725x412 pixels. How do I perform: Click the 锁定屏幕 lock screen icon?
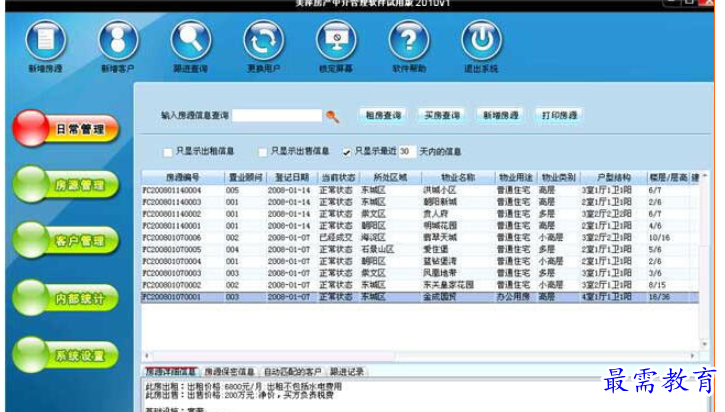(336, 41)
